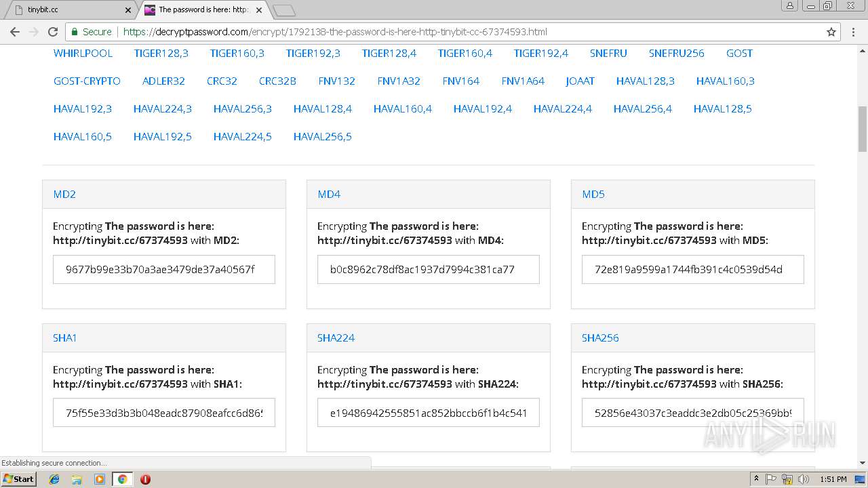Click the MD5 card header link

point(593,194)
